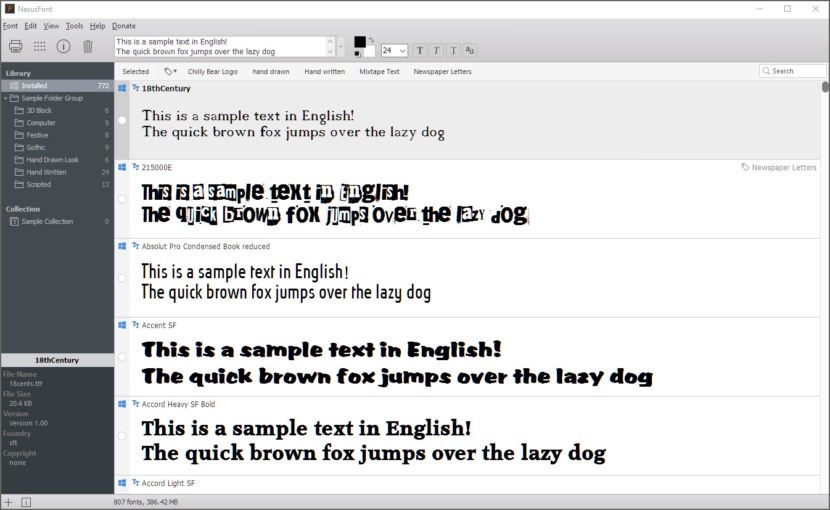Click Windows icon beside 215000E font
Viewport: 830px width, 510px height.
(122, 167)
